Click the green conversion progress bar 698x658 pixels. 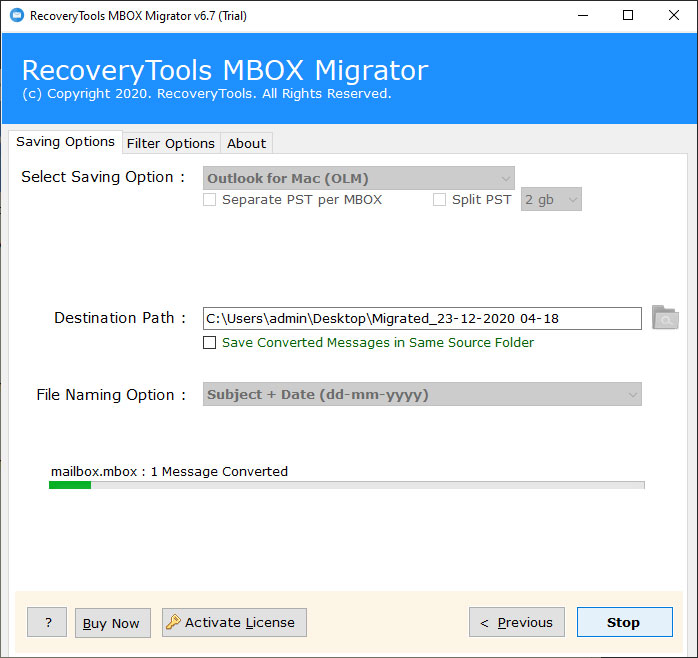click(x=346, y=485)
